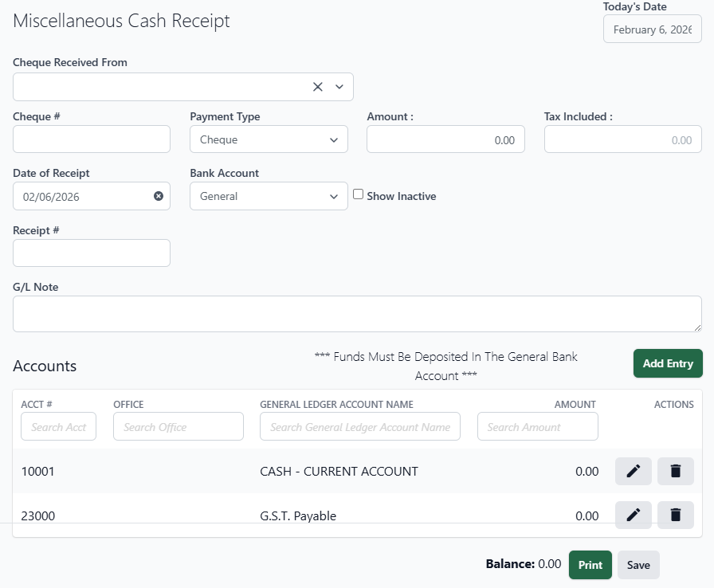Image resolution: width=714 pixels, height=588 pixels.
Task: Click the Balance: 0.00 total
Action: coord(524,564)
